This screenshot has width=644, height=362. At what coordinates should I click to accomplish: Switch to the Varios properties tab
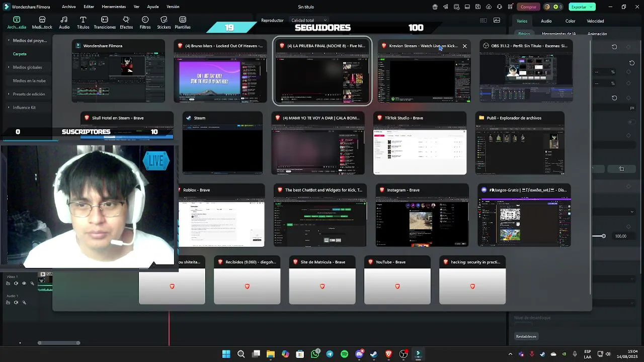[x=522, y=21]
